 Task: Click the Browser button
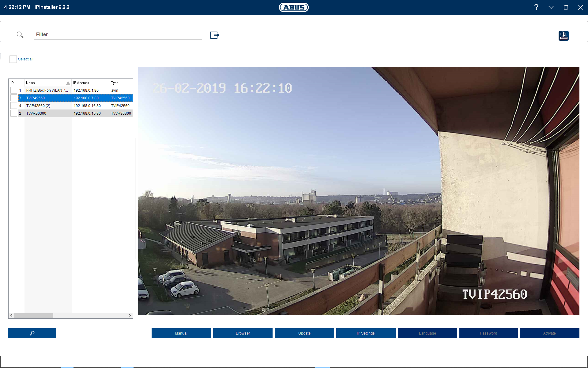243,333
